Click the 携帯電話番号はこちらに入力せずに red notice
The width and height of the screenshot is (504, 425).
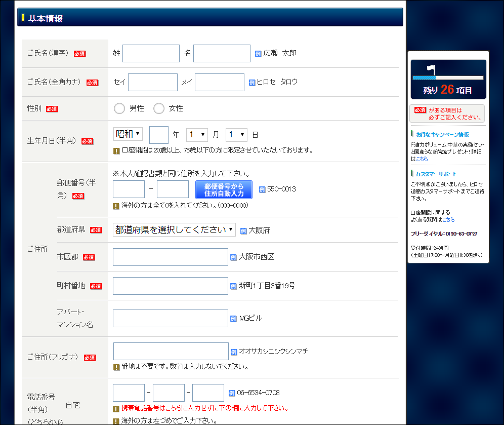tap(205, 408)
